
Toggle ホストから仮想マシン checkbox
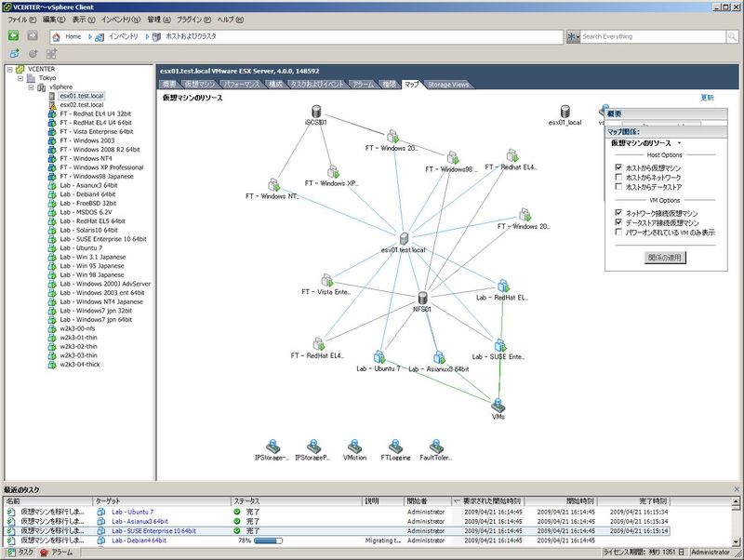coord(618,167)
